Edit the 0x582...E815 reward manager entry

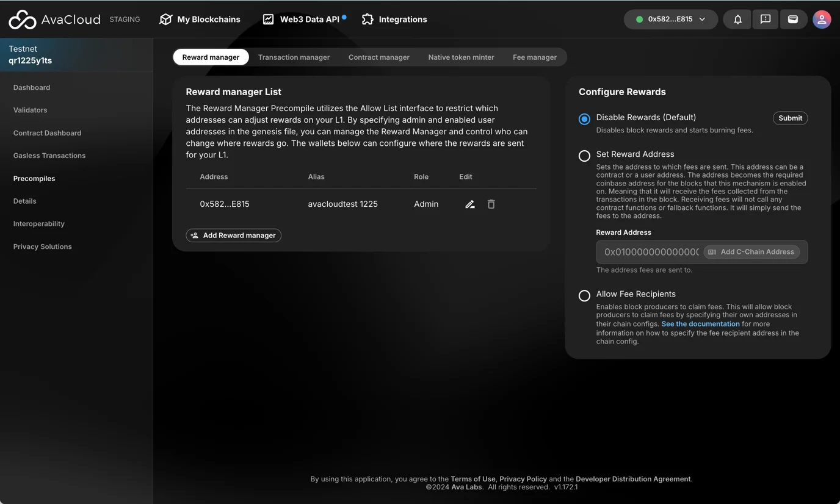click(x=470, y=204)
